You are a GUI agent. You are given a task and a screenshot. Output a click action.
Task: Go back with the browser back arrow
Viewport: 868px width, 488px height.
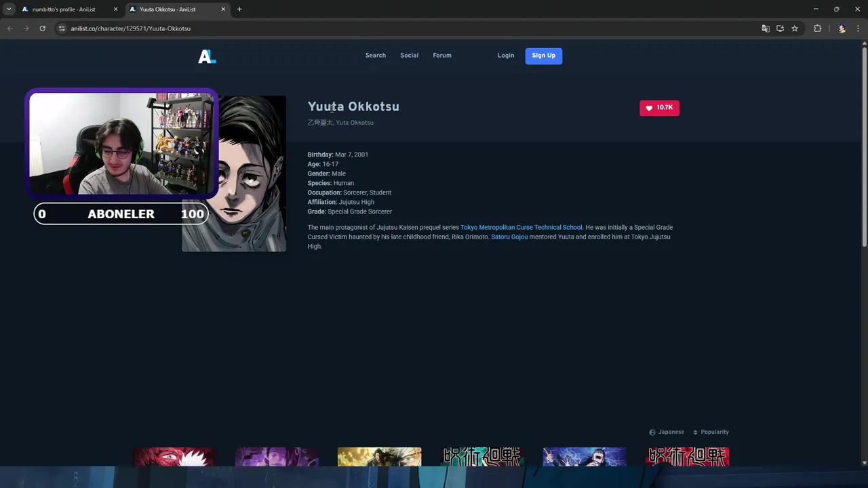pyautogui.click(x=9, y=28)
